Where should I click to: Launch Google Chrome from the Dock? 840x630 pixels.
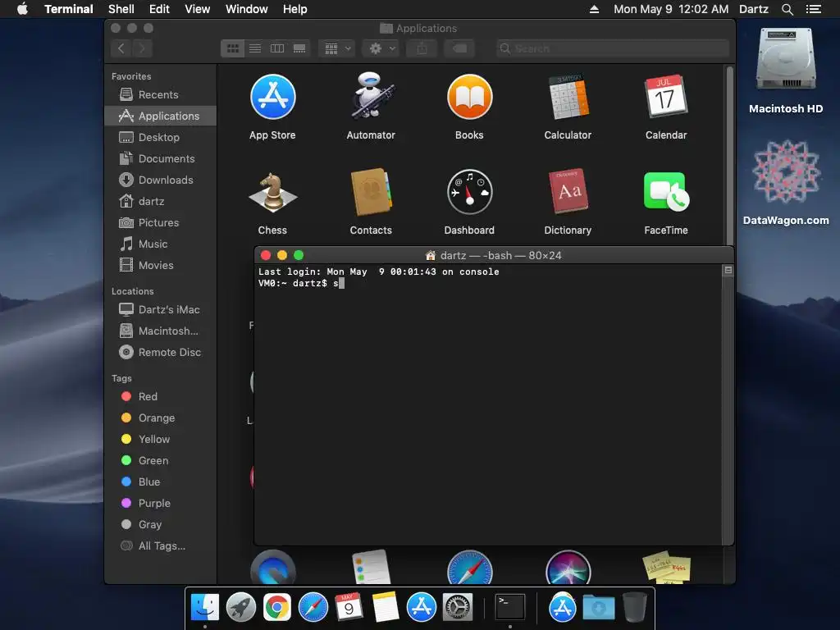(277, 608)
